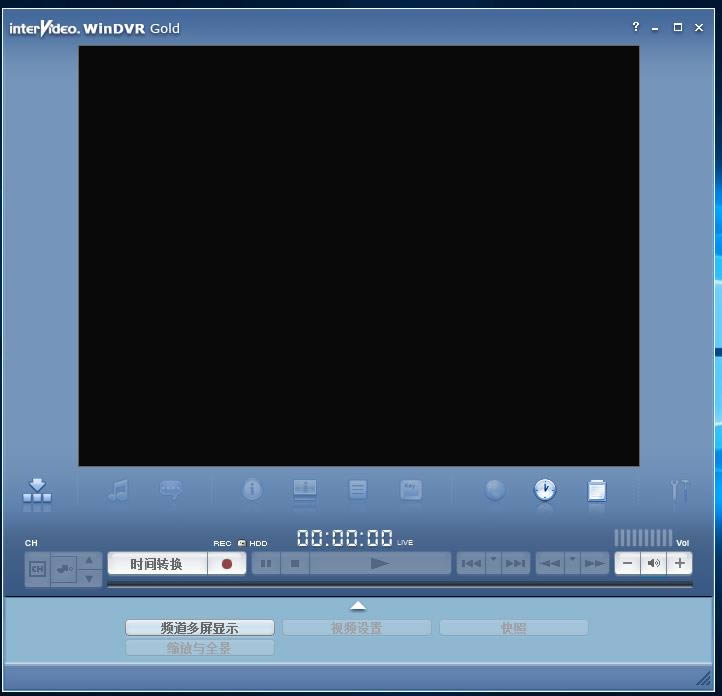
Task: Toggle the HDD indicator next to REC
Action: point(242,543)
